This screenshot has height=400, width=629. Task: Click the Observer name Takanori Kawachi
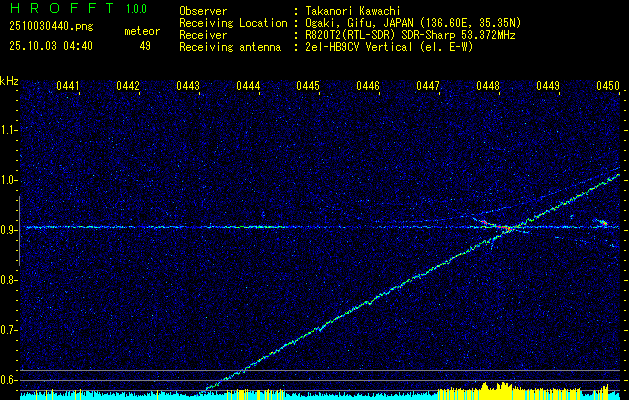[x=352, y=11]
